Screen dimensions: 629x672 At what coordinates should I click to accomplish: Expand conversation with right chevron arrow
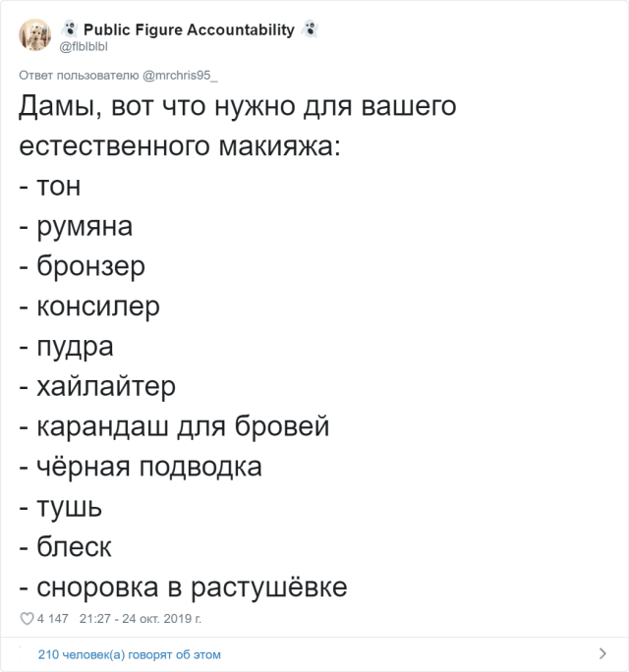(602, 653)
